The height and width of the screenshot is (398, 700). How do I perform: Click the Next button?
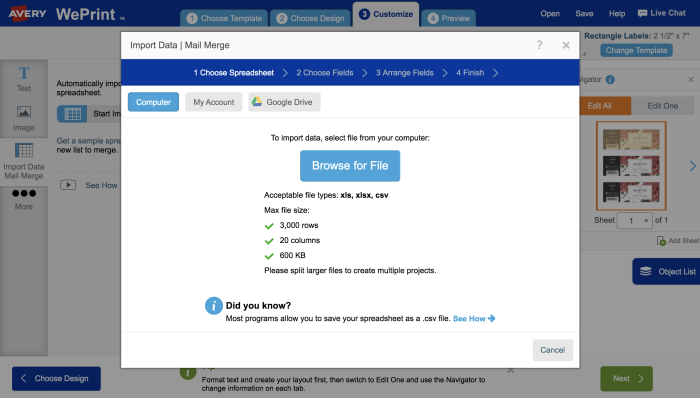coord(626,378)
